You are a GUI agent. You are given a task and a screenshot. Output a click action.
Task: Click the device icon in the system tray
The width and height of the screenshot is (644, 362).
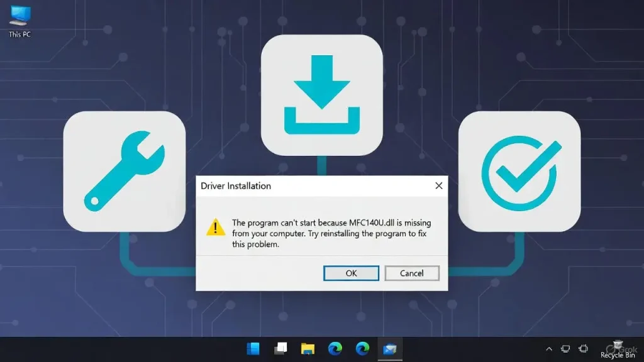pyautogui.click(x=582, y=348)
